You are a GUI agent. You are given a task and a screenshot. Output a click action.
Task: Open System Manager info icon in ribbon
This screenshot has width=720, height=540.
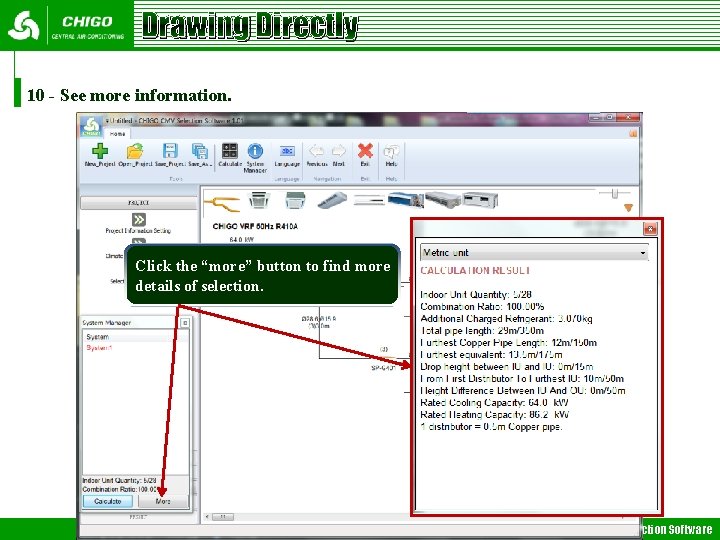tap(255, 151)
